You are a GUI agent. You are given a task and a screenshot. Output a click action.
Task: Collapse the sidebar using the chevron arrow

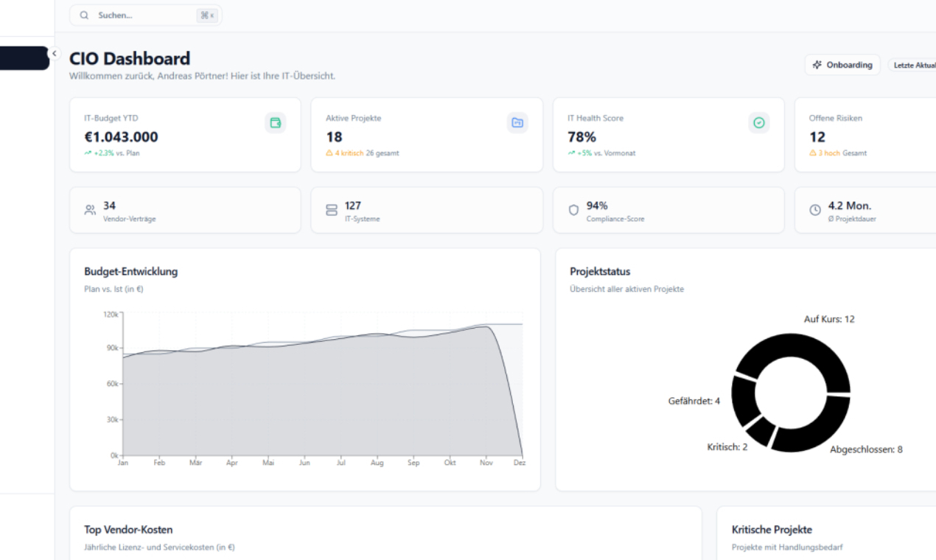[54, 53]
